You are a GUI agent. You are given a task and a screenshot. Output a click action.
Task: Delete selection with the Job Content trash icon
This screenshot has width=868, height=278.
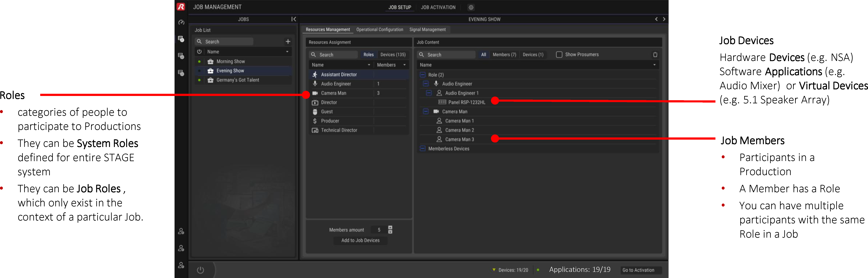(655, 55)
